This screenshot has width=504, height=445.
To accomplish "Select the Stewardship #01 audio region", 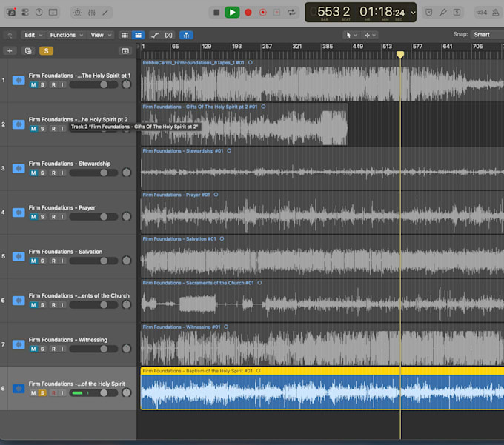I will (x=322, y=169).
